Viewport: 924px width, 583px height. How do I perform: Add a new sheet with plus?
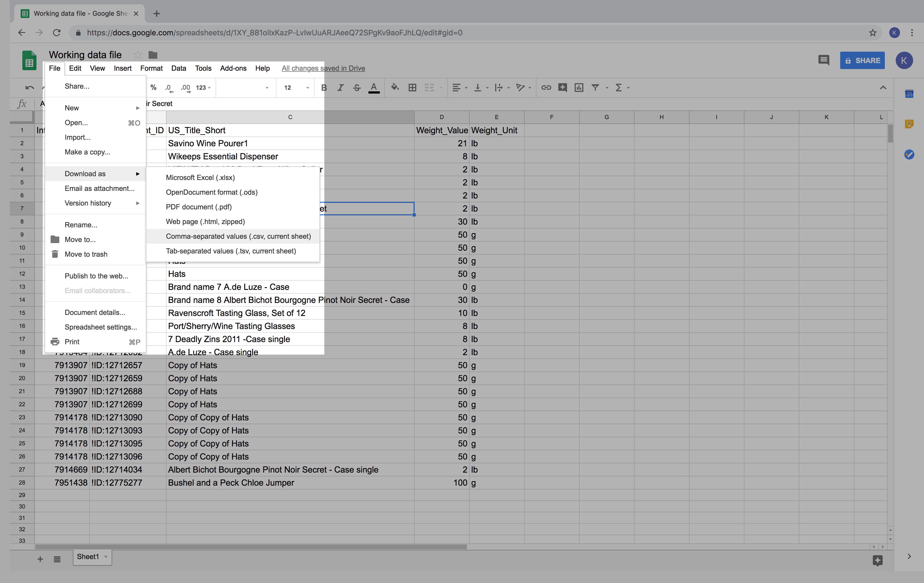[40, 559]
